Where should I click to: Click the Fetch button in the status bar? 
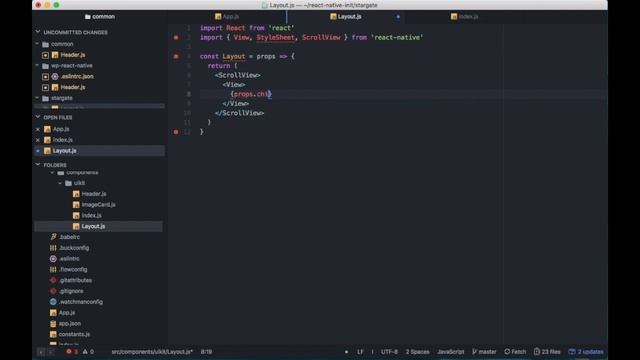click(x=515, y=351)
